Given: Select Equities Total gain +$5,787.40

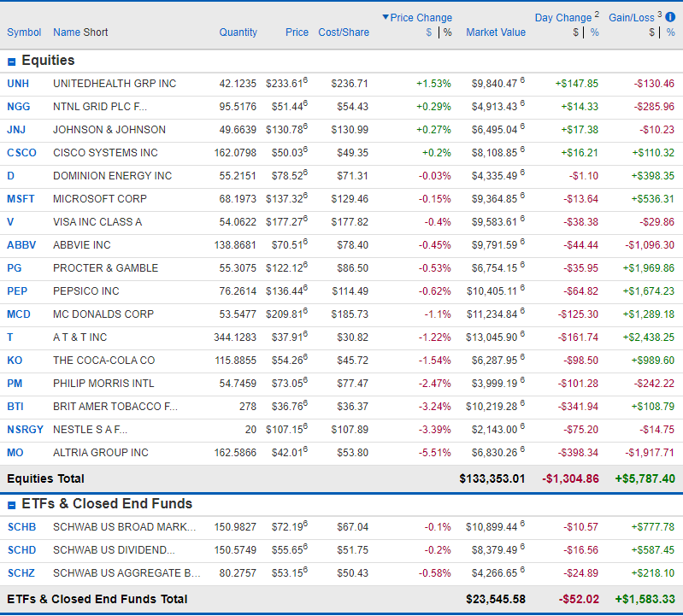Looking at the screenshot, I should click(645, 478).
